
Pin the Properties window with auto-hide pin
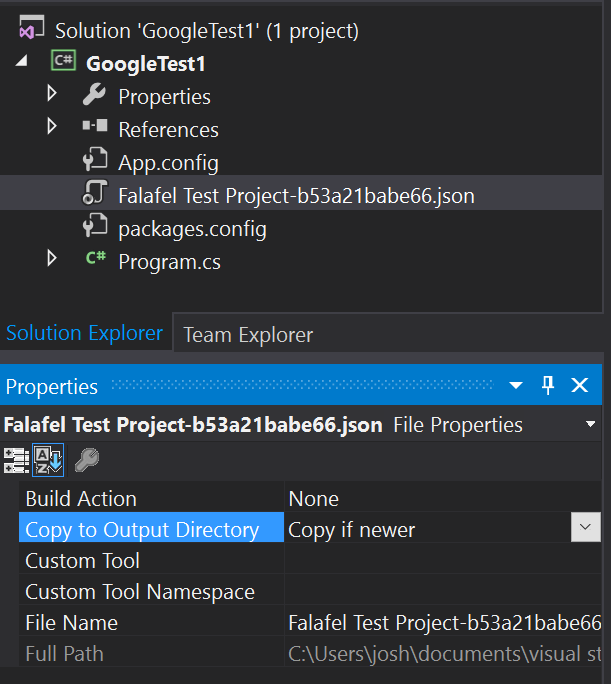click(x=548, y=386)
